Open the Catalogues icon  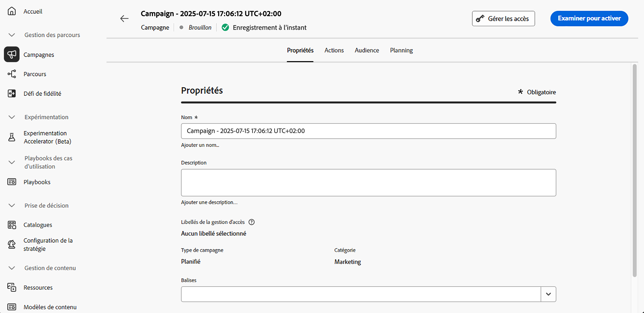[11, 225]
